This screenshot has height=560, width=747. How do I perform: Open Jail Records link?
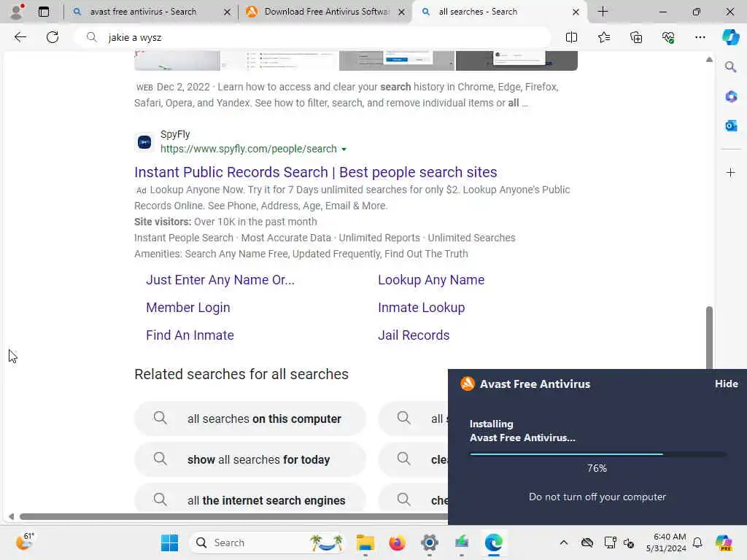[414, 335]
